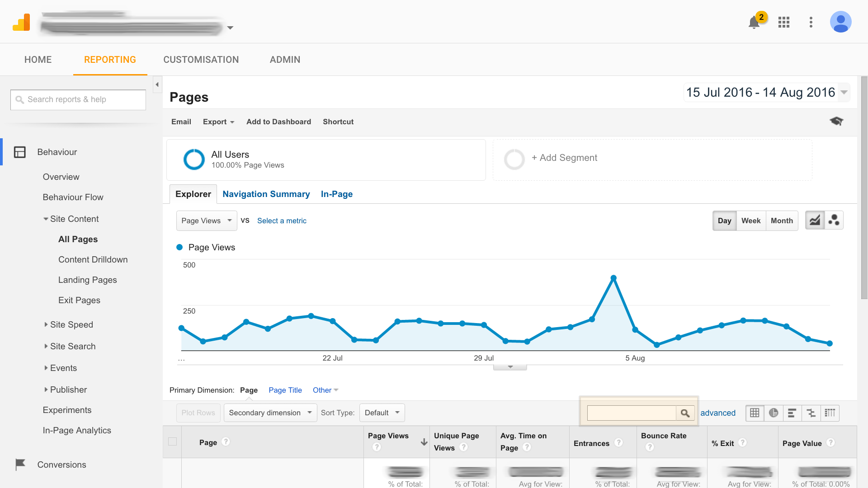Click the advanced filter link
Screen dimensions: 868x488
click(717, 413)
